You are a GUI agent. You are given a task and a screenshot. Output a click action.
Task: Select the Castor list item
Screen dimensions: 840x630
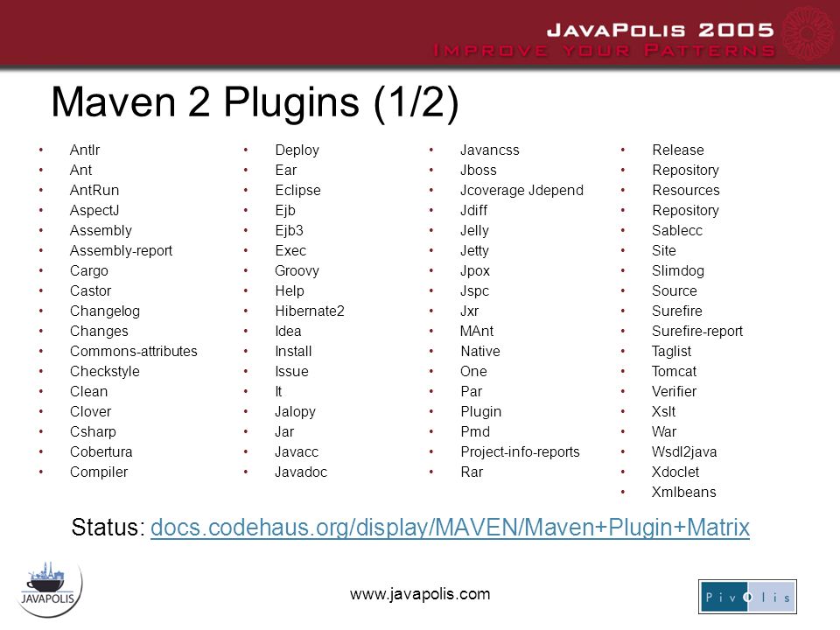pyautogui.click(x=90, y=290)
